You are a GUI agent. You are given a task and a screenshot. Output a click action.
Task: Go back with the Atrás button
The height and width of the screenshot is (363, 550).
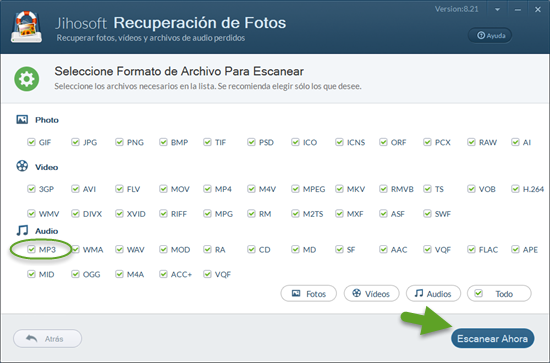[47, 338]
